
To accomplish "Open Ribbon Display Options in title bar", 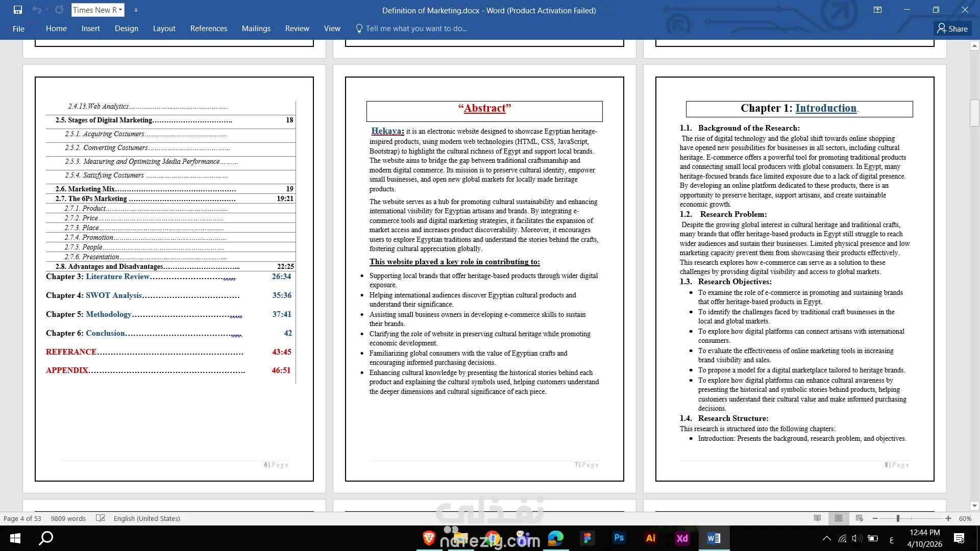I will click(x=877, y=10).
